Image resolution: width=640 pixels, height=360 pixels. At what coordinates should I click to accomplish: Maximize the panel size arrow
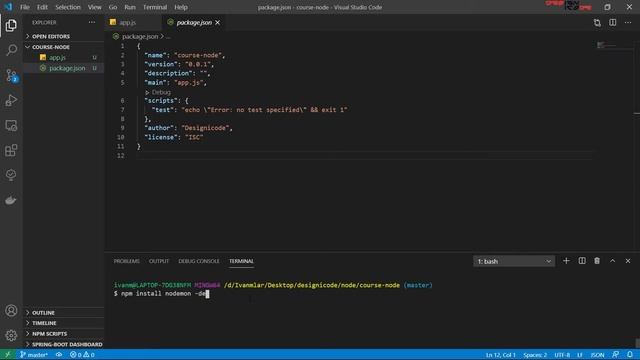pos(613,261)
